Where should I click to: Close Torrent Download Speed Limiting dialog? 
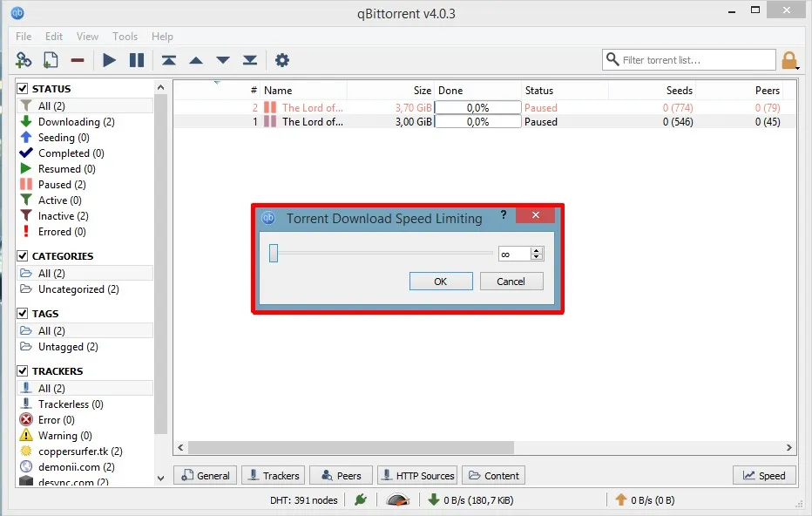[x=536, y=215]
